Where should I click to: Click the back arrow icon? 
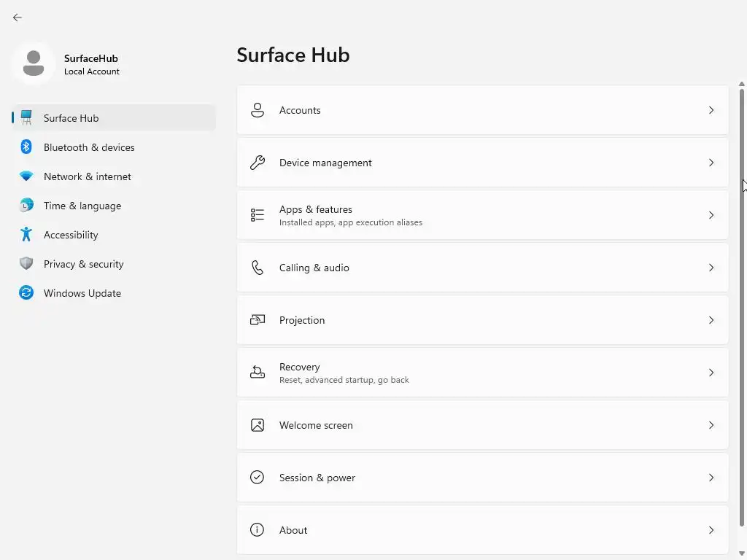pyautogui.click(x=18, y=17)
